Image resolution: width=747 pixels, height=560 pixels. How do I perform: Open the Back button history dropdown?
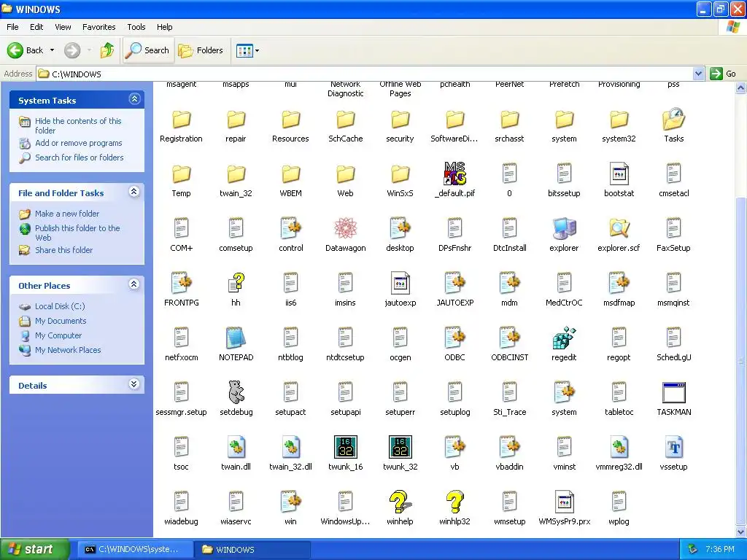(52, 50)
